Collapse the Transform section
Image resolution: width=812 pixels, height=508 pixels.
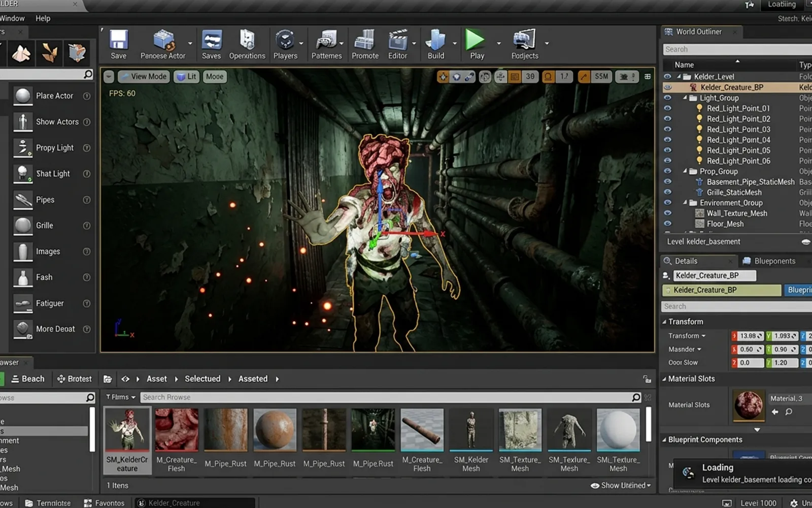click(x=664, y=322)
